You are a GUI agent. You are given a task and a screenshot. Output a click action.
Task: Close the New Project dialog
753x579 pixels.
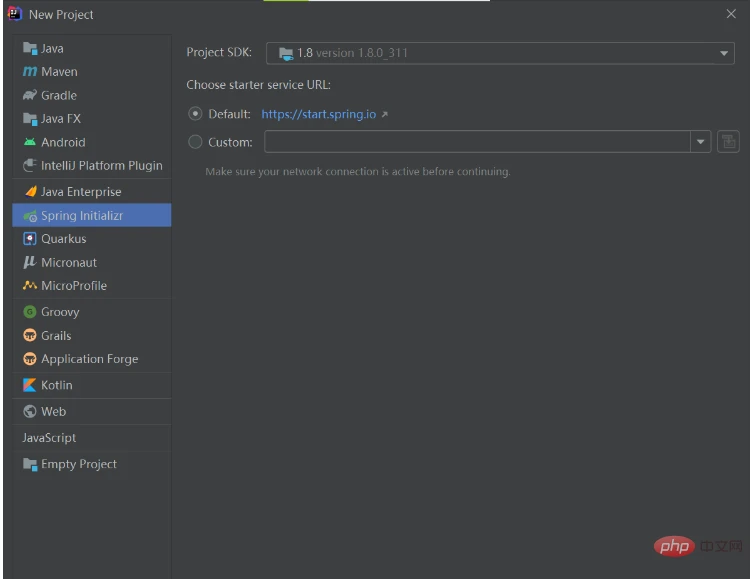point(731,14)
